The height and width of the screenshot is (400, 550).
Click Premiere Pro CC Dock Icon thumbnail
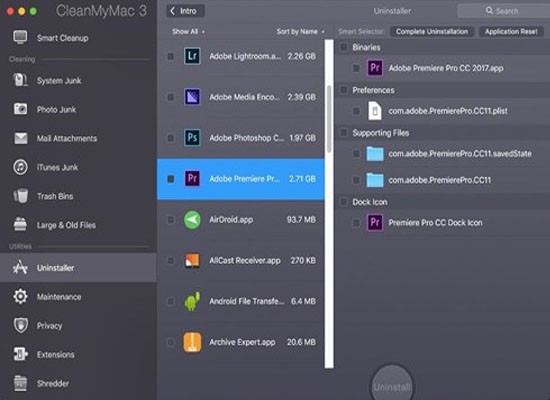(x=375, y=222)
